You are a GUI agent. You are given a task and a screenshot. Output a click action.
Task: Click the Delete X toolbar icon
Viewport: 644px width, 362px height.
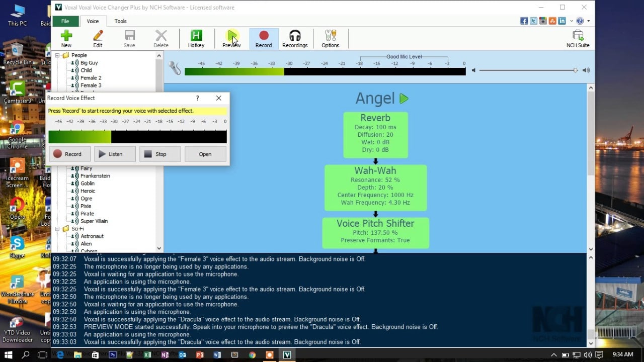(161, 39)
